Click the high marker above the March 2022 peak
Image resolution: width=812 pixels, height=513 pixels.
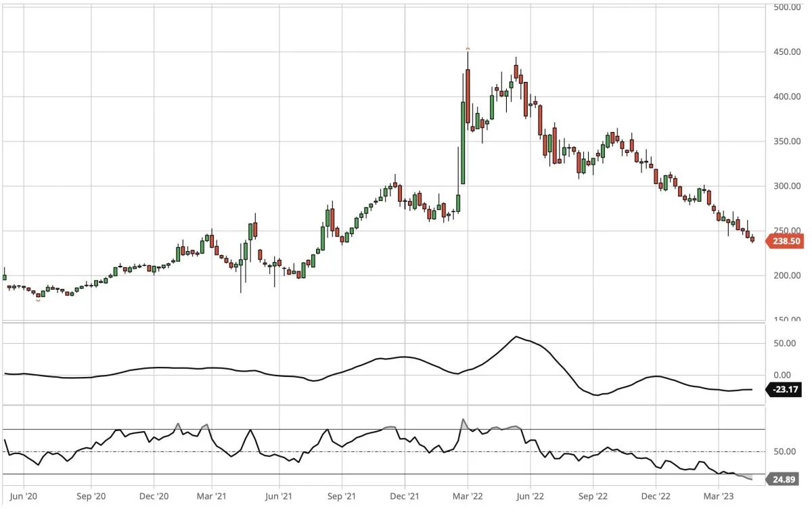click(468, 49)
